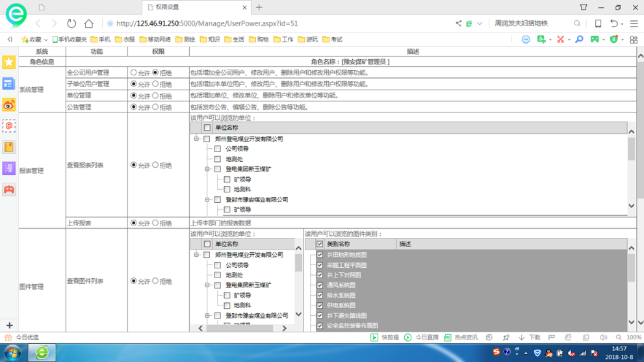Image resolution: width=644 pixels, height=362 pixels.
Task: Uncheck the 通风系统图 category checkbox
Action: coord(320,285)
